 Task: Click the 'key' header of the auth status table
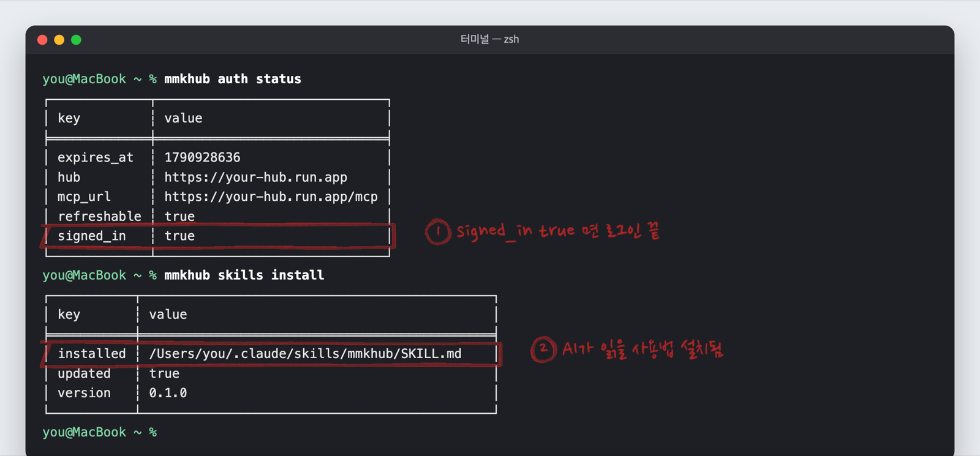[x=69, y=118]
